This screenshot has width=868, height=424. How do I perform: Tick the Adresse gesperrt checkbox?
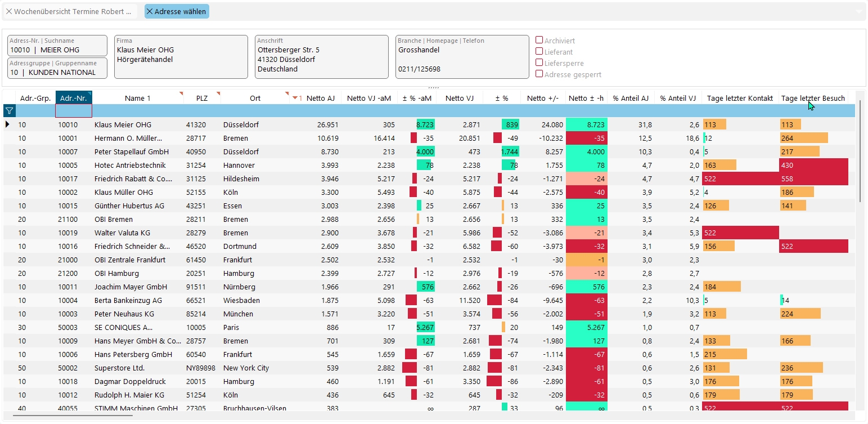[539, 74]
